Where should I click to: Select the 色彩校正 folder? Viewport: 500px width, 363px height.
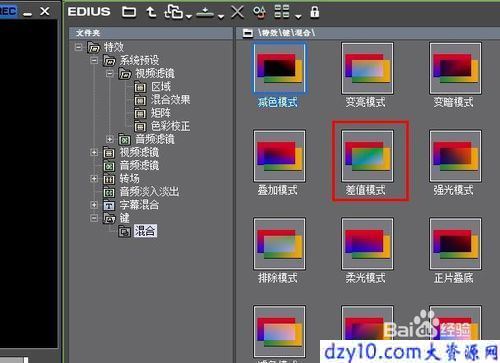170,126
